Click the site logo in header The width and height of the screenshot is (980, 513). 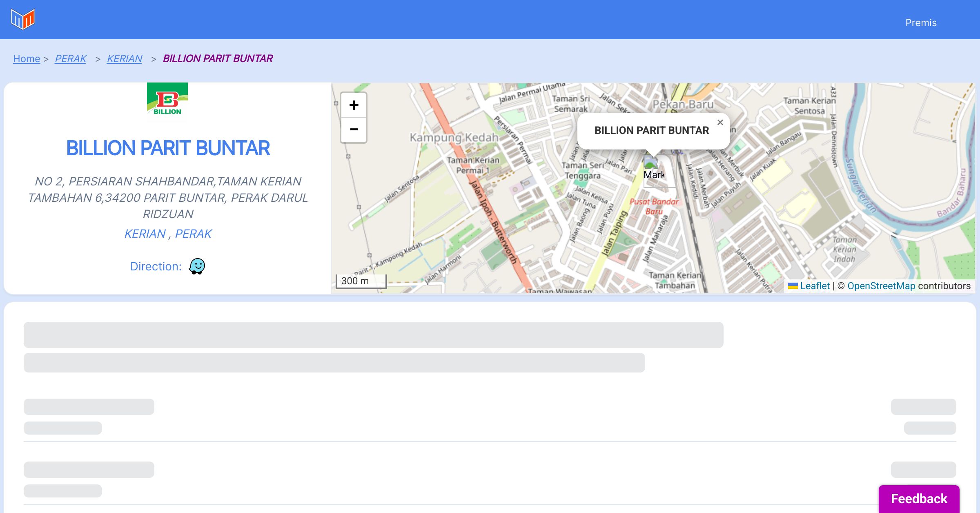coord(23,19)
